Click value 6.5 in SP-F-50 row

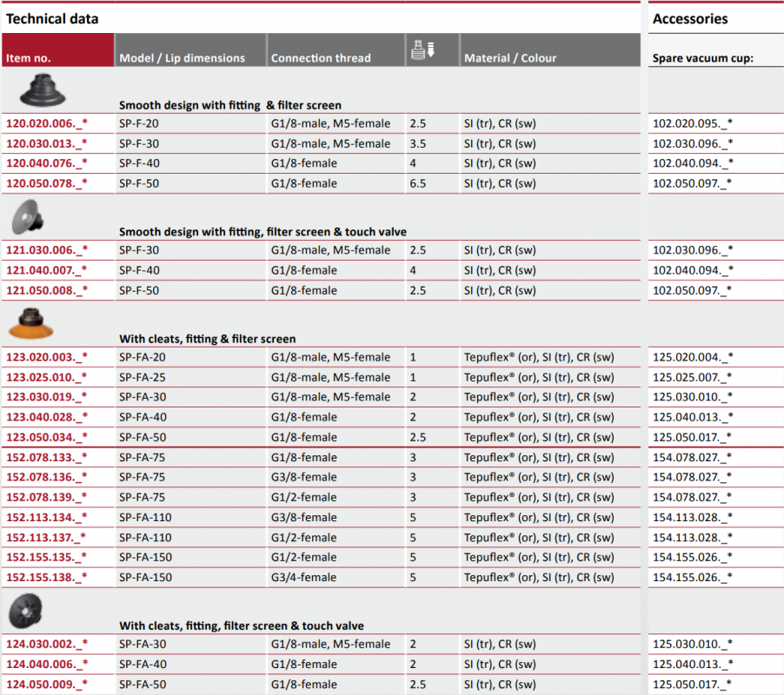[418, 183]
